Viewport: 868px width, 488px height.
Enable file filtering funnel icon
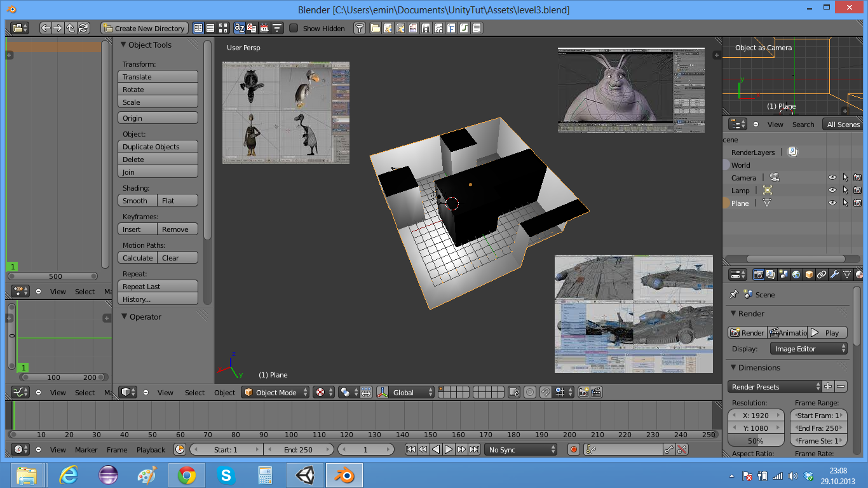point(359,28)
